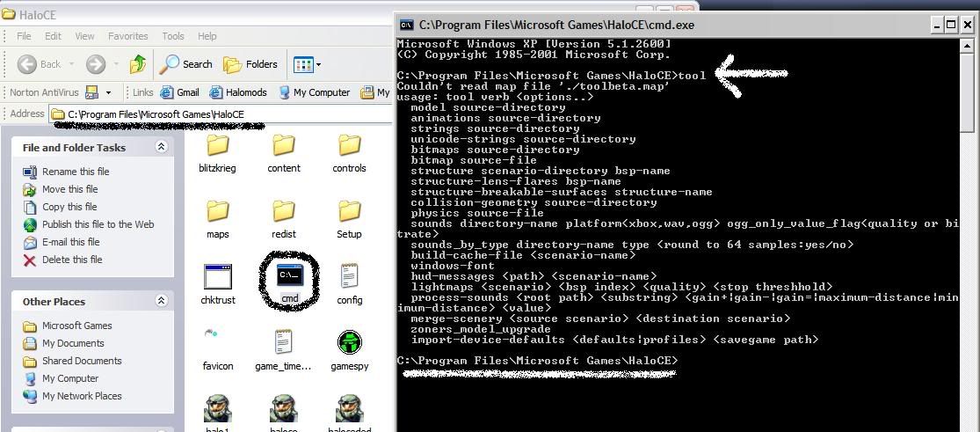Image resolution: width=980 pixels, height=432 pixels.
Task: Click the Norton AntiVirus toolbar icon
Action: pos(92,92)
